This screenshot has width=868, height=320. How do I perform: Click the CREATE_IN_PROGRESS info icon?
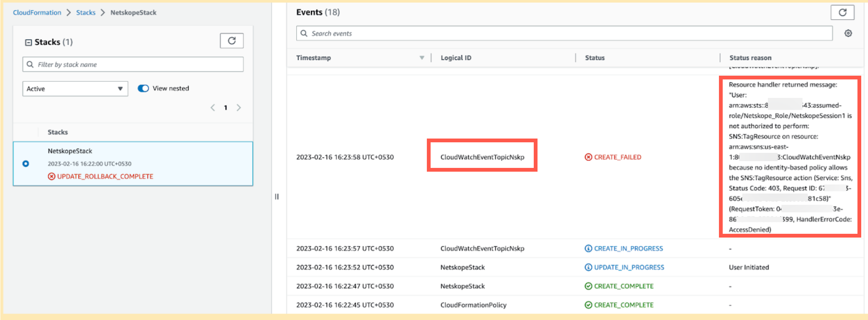[588, 248]
